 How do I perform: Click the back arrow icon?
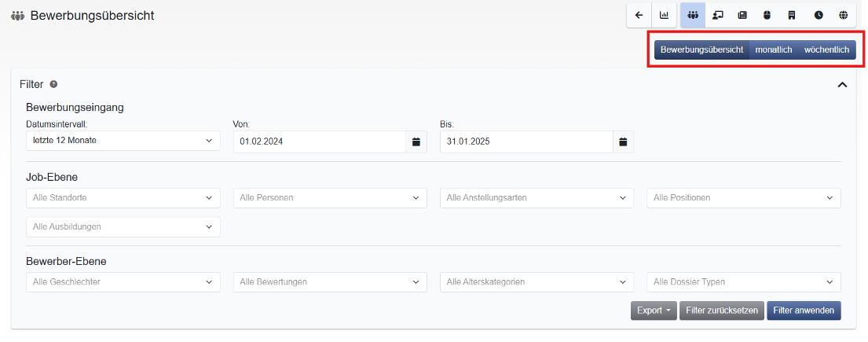click(639, 16)
